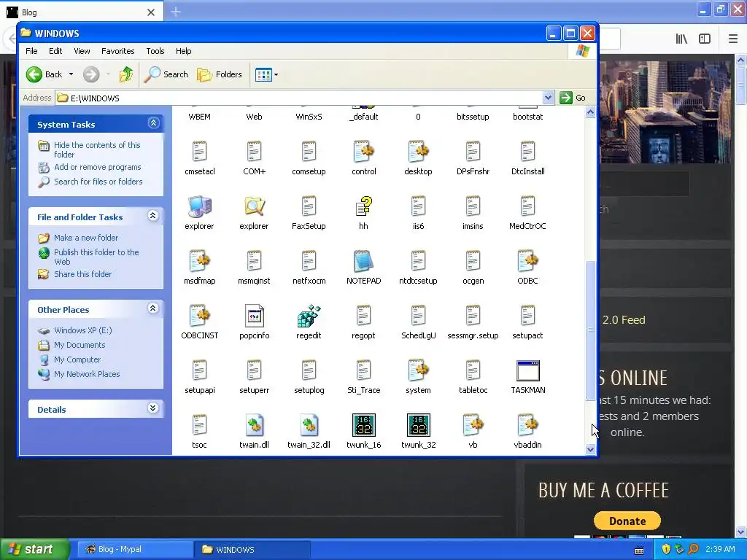Expand the Address bar dropdown
The width and height of the screenshot is (747, 560).
click(x=548, y=98)
